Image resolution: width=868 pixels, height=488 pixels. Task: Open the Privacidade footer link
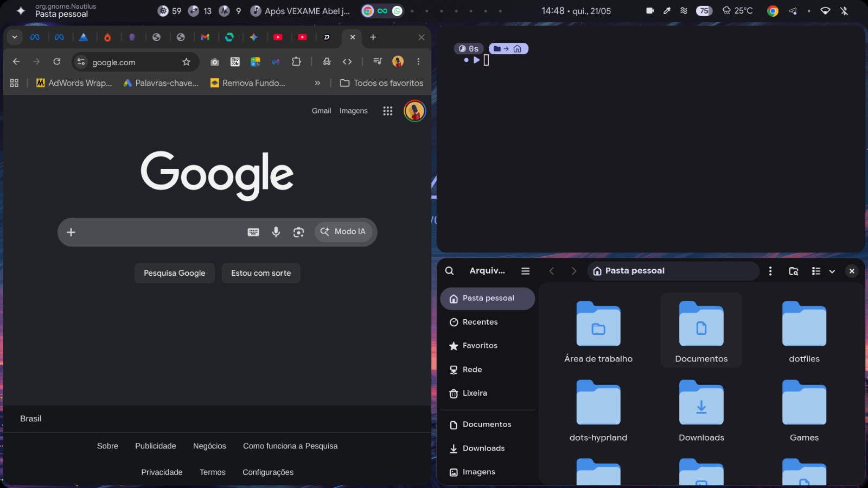tap(162, 472)
